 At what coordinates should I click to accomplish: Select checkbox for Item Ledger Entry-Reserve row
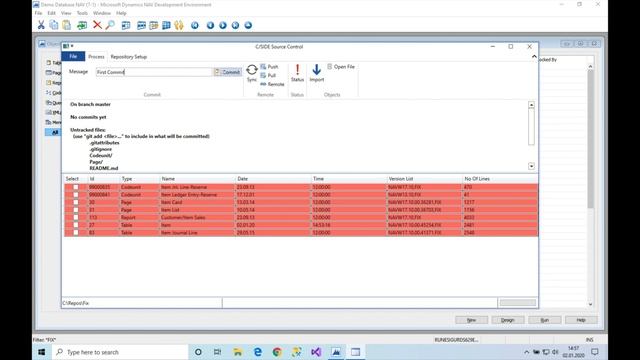(76, 195)
